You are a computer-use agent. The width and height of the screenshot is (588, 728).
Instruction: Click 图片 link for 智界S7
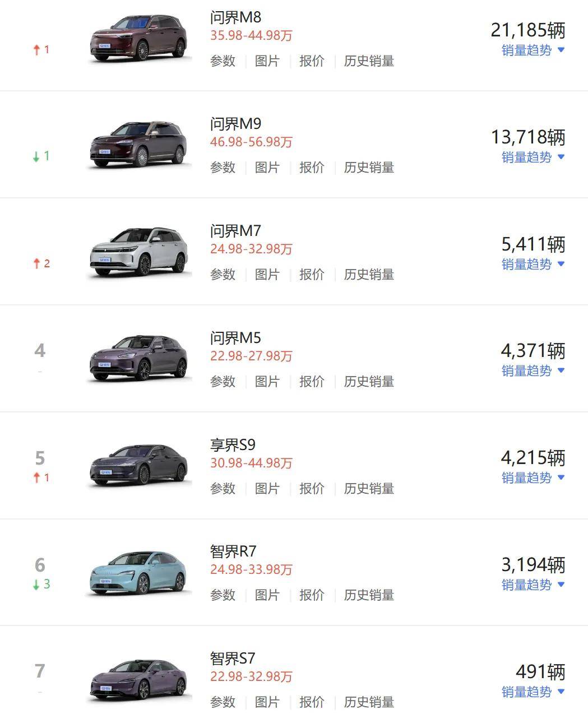pyautogui.click(x=267, y=702)
